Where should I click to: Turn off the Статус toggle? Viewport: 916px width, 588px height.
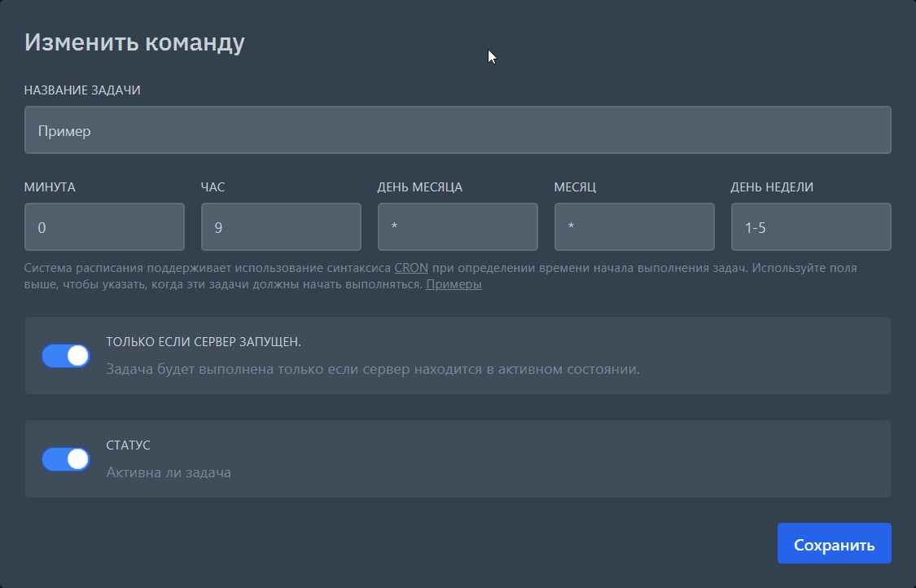(x=66, y=459)
